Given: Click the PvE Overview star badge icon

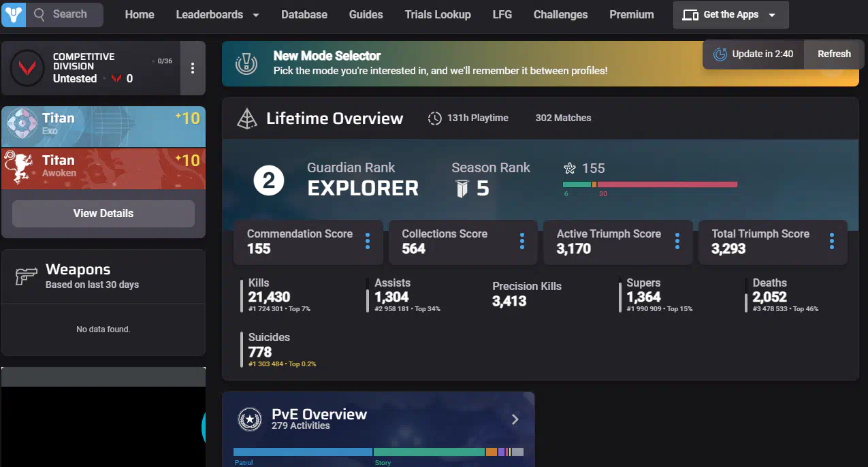Looking at the screenshot, I should pyautogui.click(x=250, y=419).
